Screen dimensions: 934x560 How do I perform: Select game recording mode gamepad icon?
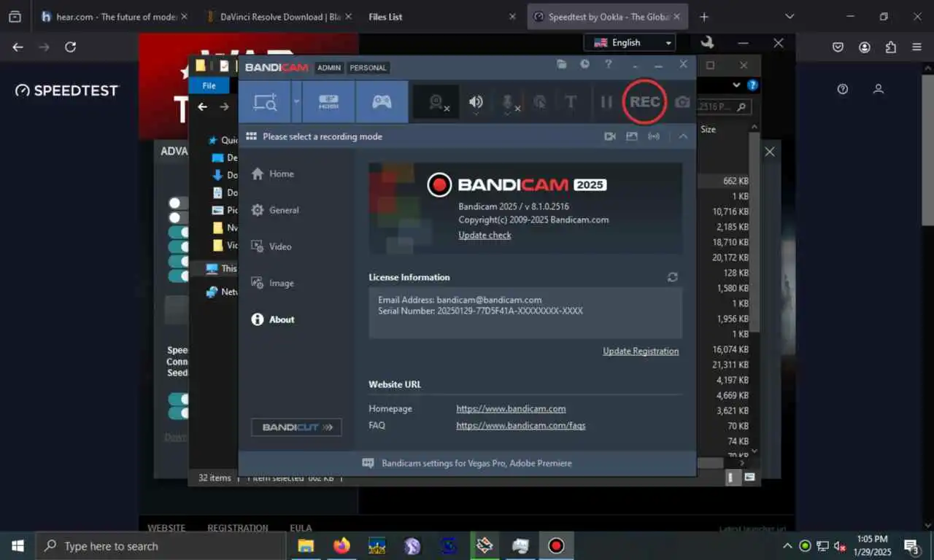tap(382, 102)
